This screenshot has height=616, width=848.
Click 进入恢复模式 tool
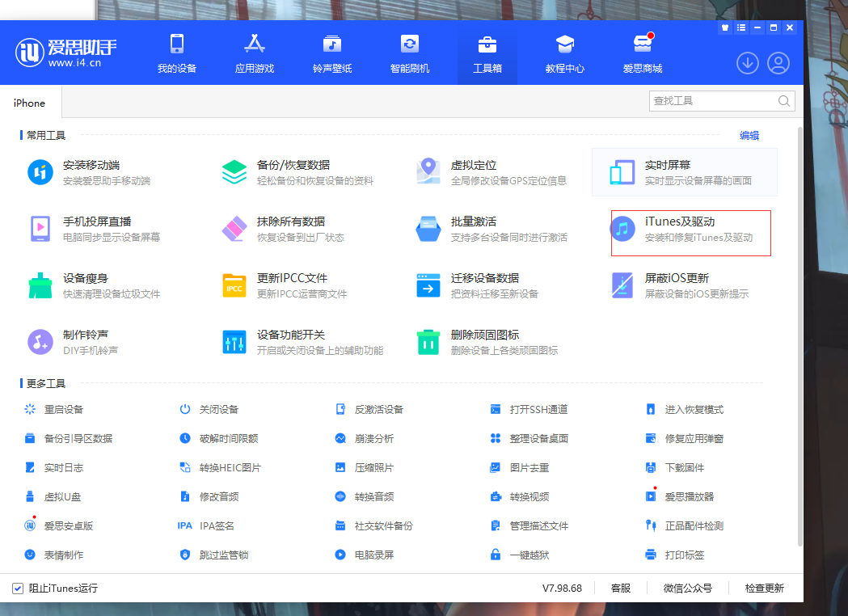[684, 409]
